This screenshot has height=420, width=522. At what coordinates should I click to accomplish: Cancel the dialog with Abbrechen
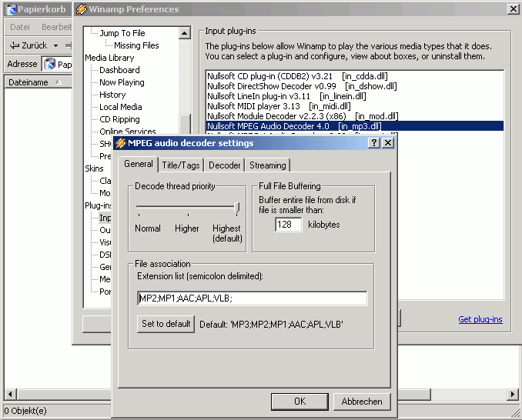[x=362, y=402]
